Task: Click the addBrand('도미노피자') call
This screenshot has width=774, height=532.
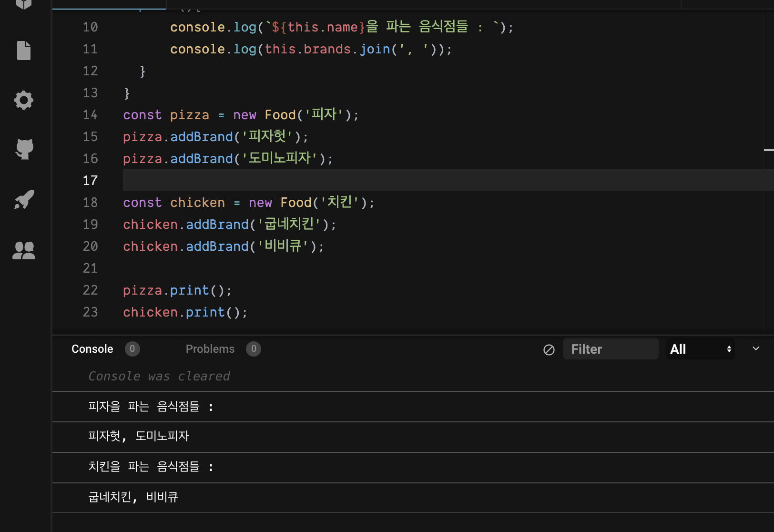Action: coord(252,159)
